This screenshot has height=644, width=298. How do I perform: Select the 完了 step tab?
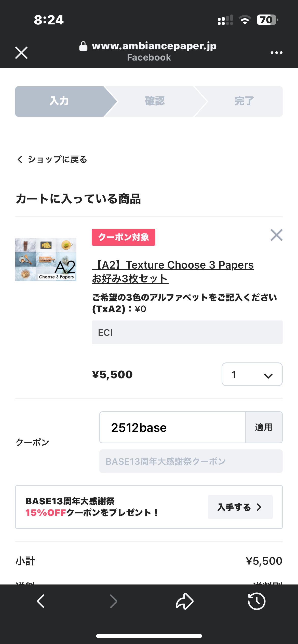[244, 101]
